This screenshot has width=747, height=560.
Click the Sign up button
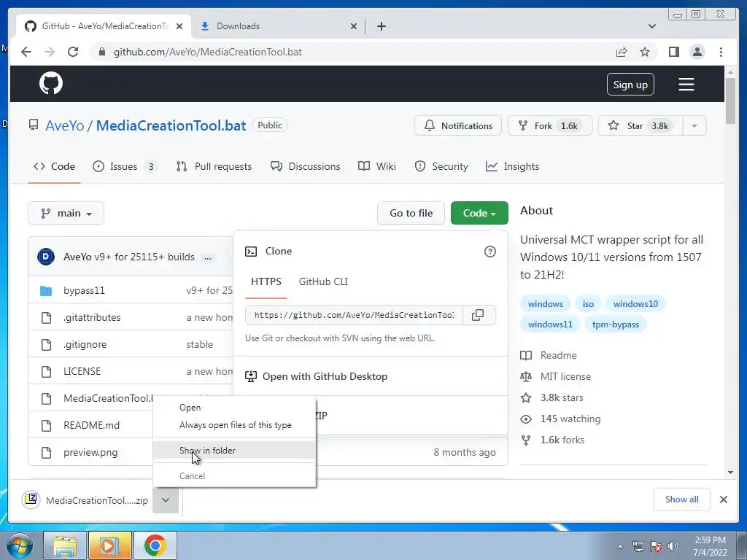[630, 85]
